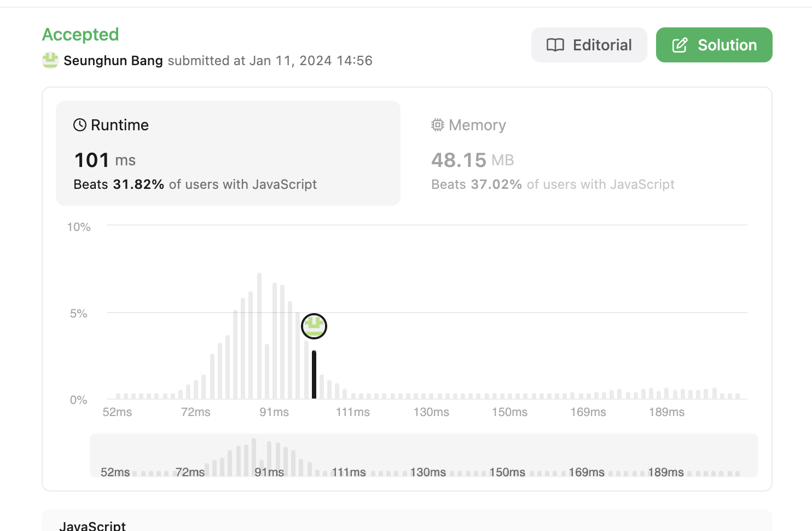Open the Editorial page

coord(589,45)
